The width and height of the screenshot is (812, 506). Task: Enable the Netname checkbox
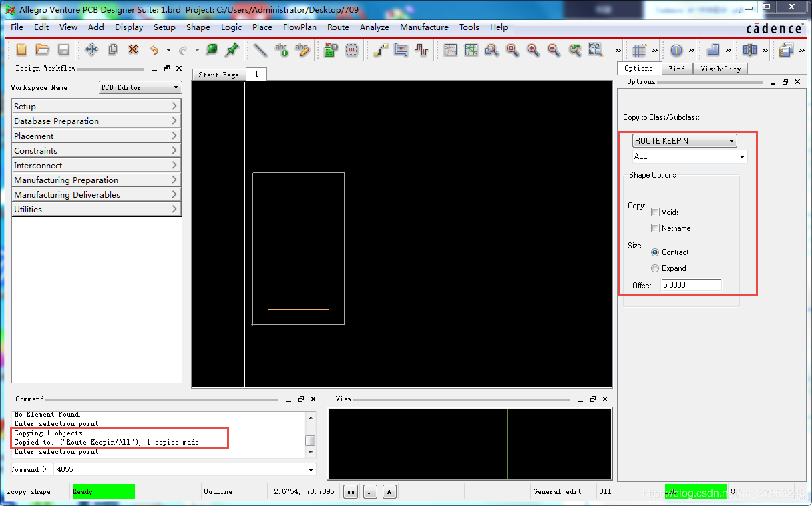656,228
